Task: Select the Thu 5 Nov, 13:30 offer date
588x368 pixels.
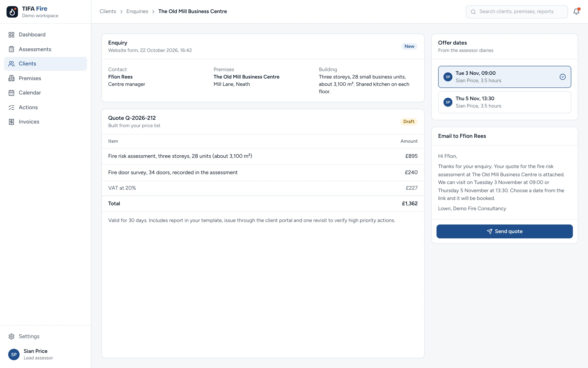Action: click(504, 102)
